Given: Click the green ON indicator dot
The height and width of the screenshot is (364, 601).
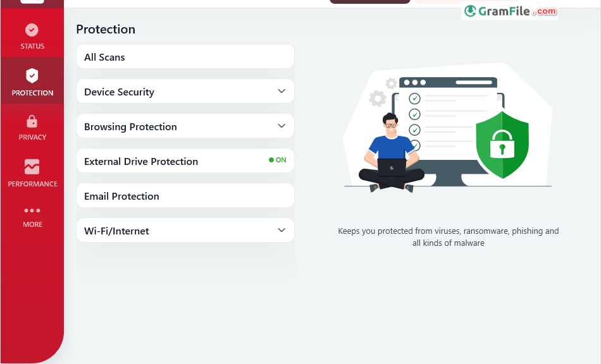Looking at the screenshot, I should click(270, 161).
